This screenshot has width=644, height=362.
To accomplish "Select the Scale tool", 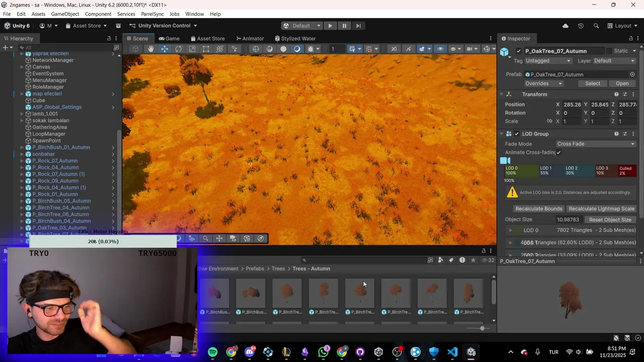I will [192, 49].
